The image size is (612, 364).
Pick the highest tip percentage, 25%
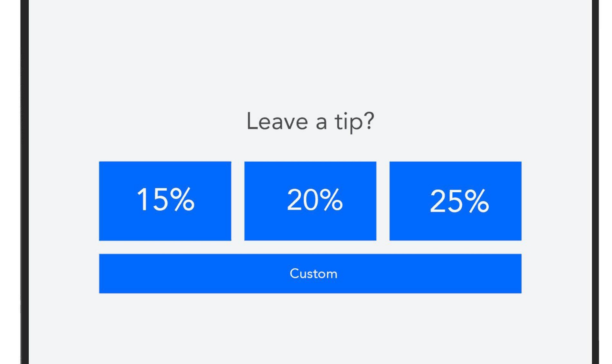pos(455,201)
